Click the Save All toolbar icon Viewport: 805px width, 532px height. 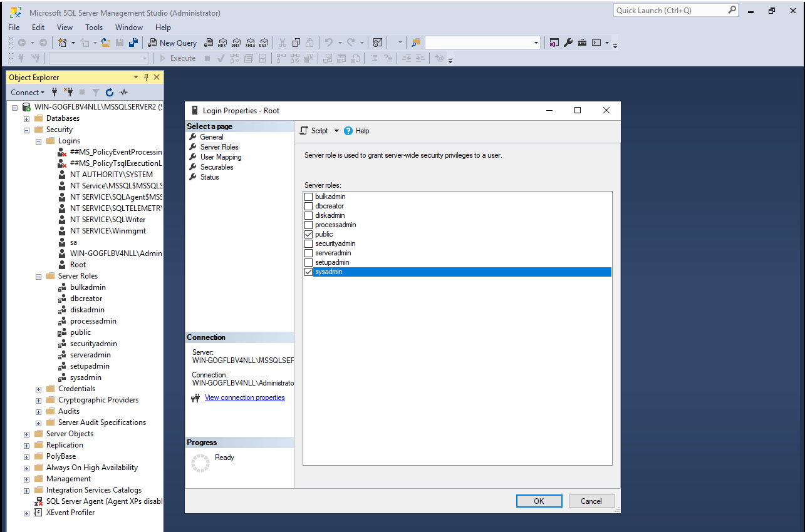pyautogui.click(x=133, y=43)
